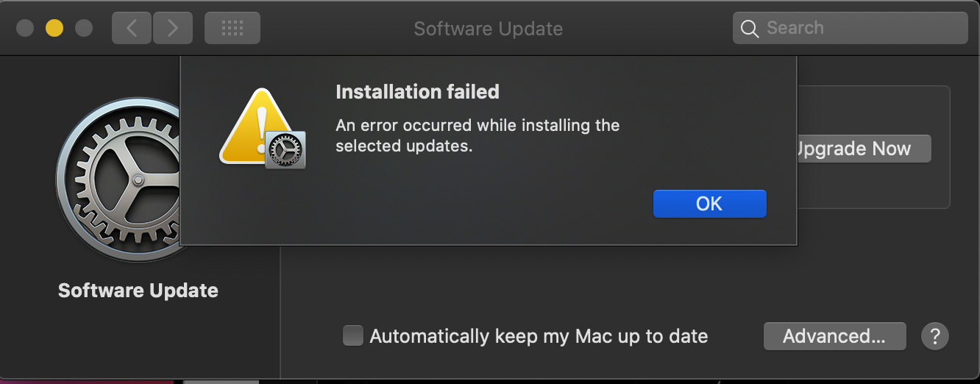Click the zoom window button

(84, 29)
